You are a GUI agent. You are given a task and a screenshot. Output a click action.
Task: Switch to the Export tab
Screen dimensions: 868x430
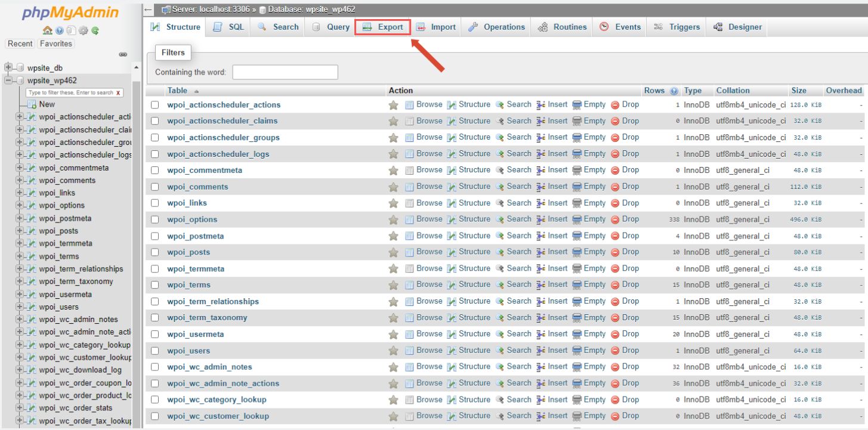(x=382, y=26)
